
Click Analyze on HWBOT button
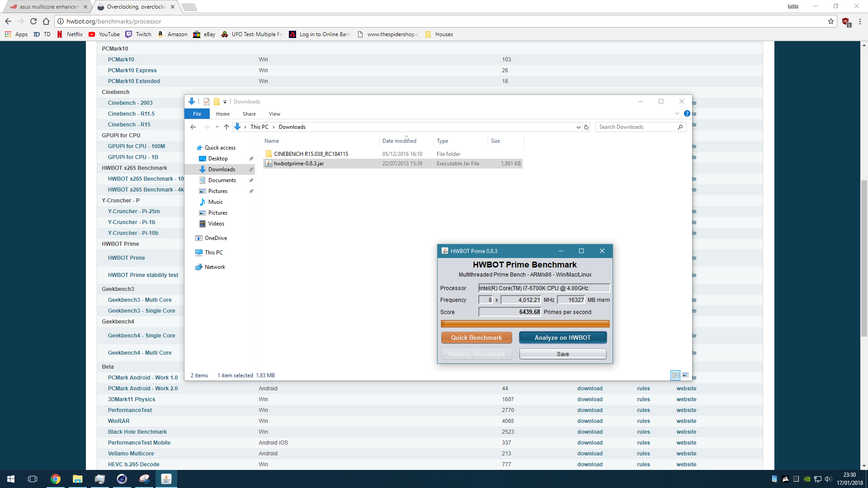point(562,338)
